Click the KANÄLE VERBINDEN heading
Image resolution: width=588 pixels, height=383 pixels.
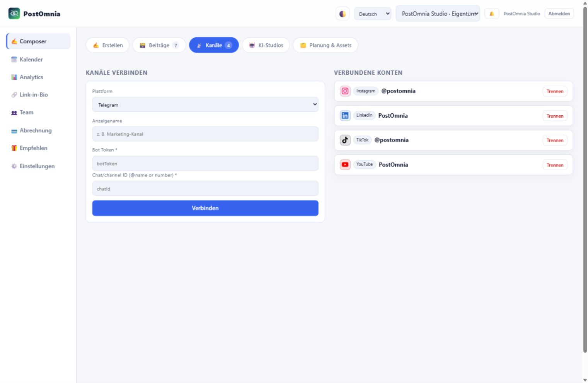pos(116,73)
